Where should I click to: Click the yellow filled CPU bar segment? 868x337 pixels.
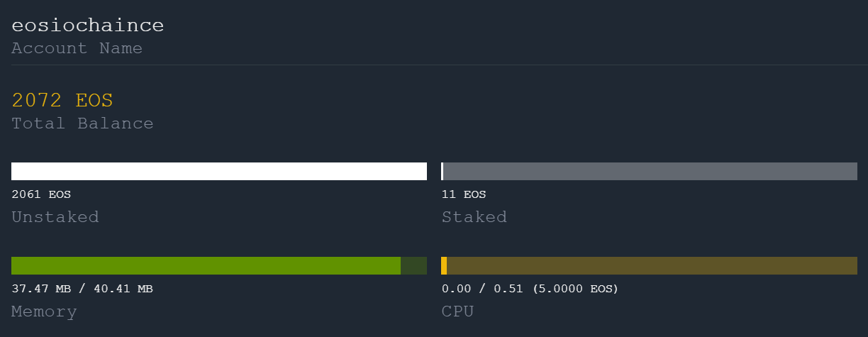pyautogui.click(x=444, y=265)
